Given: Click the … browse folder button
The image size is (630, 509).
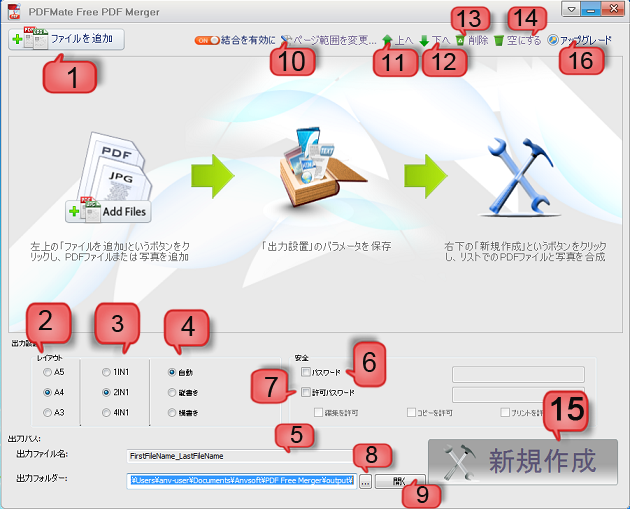Looking at the screenshot, I should click(365, 481).
